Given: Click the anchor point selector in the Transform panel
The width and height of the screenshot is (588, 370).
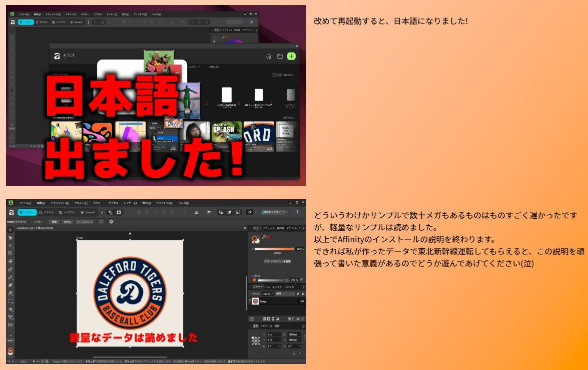Looking at the screenshot, I should [x=256, y=341].
